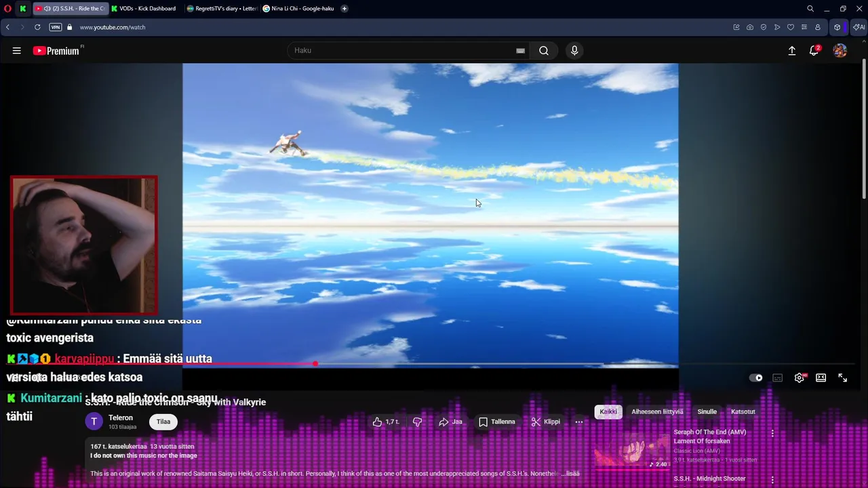Select the pinned Kick tab
868x488 pixels.
pyautogui.click(x=23, y=9)
